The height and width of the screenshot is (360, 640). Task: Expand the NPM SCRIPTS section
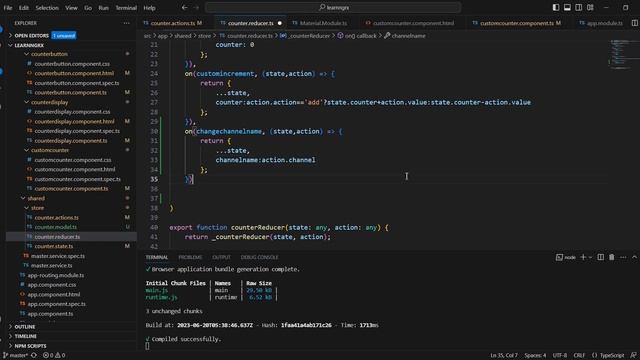coord(31,346)
